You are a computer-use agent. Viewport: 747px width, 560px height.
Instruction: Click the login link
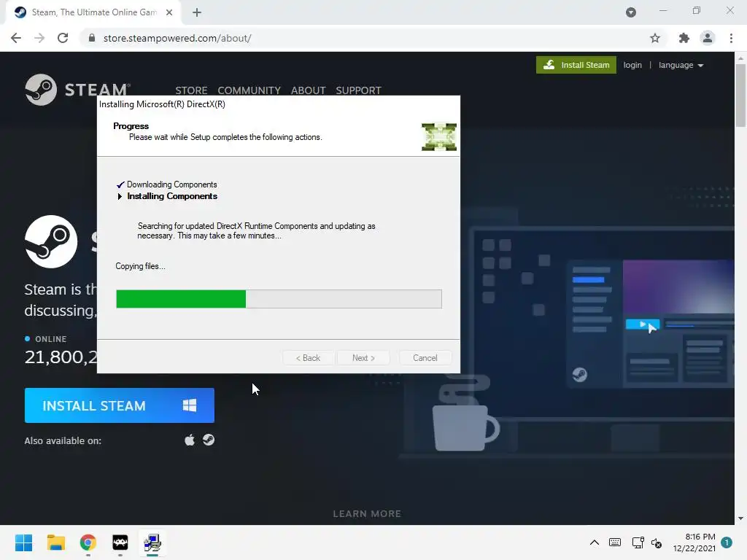632,65
